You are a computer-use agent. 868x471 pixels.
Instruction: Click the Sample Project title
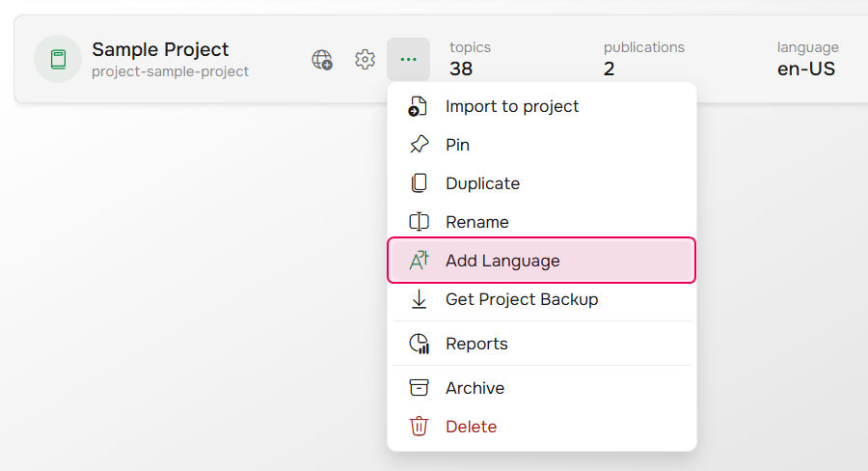[x=160, y=50]
